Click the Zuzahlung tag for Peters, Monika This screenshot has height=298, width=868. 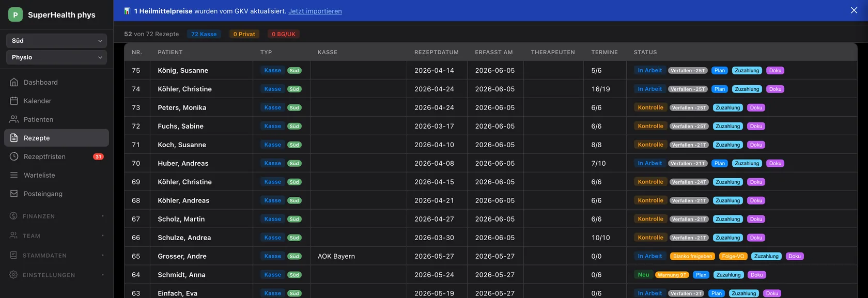point(728,107)
